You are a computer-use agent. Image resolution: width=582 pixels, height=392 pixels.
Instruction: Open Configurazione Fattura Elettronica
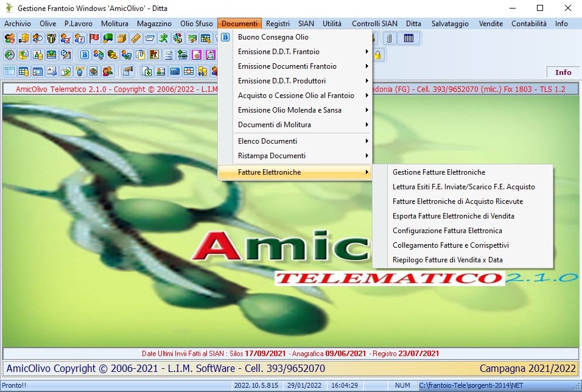click(463, 231)
